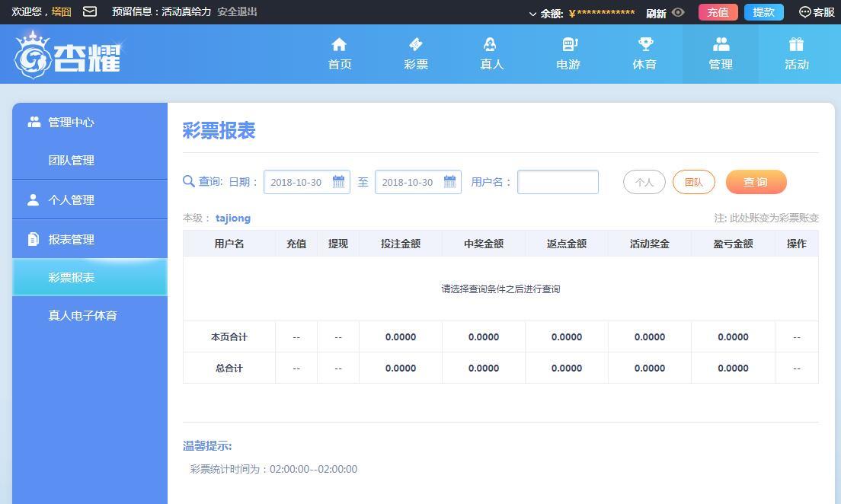Click the 管理 people icon
841x504 pixels.
(721, 44)
